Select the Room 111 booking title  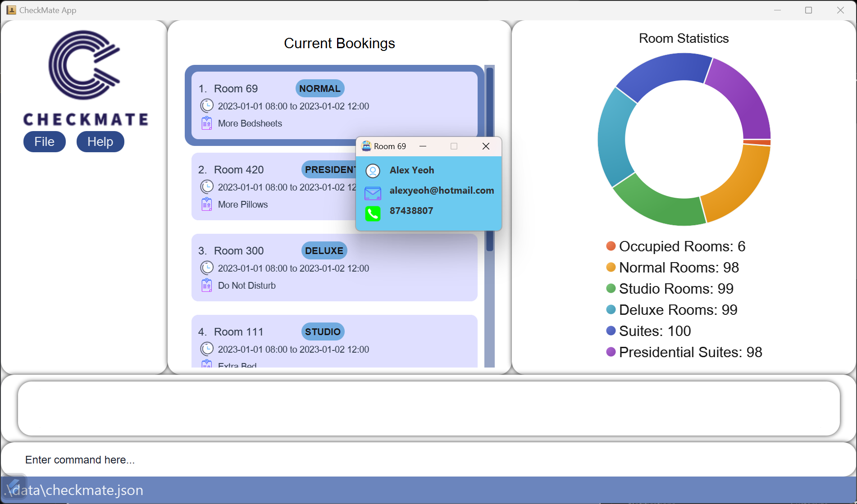[239, 332]
